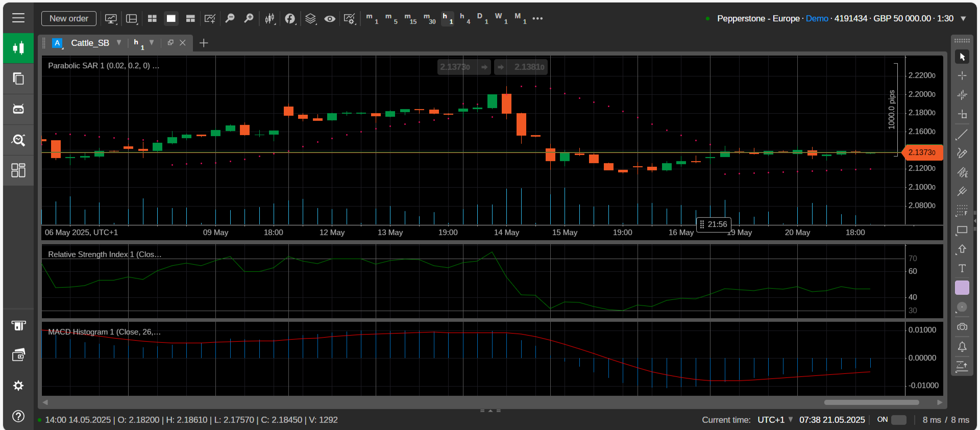Screen dimensions: 980x430
Task: Expand the Pepperstone account dropdown
Action: click(963, 18)
